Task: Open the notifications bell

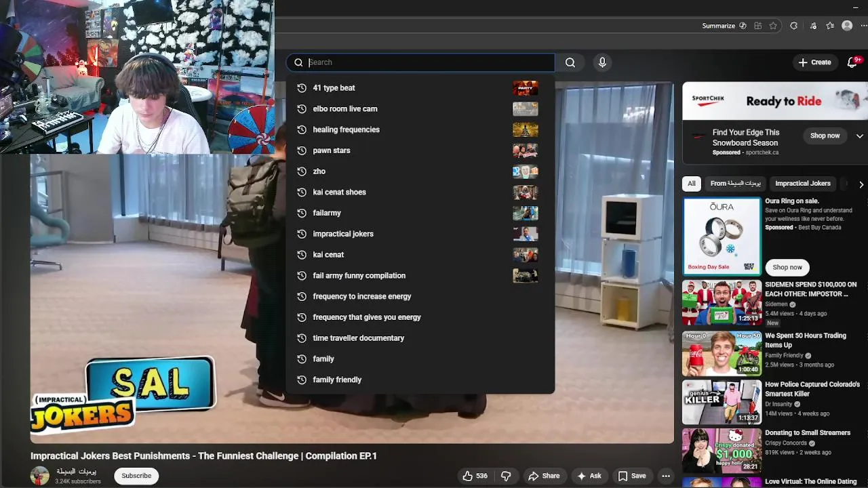Action: point(852,62)
